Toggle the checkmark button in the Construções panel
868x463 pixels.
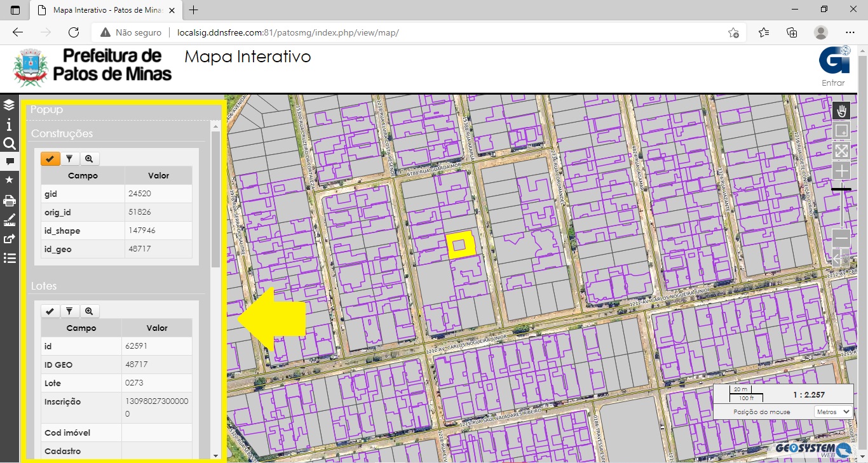tap(50, 159)
